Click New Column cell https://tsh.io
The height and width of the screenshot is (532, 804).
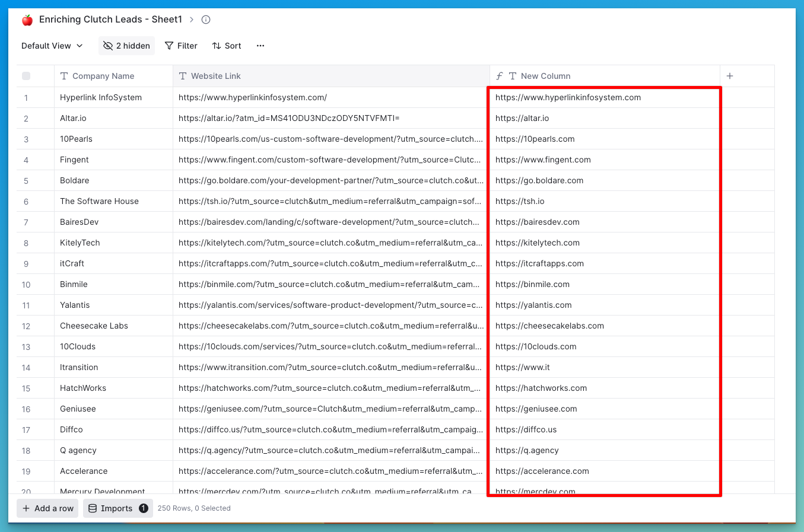605,201
